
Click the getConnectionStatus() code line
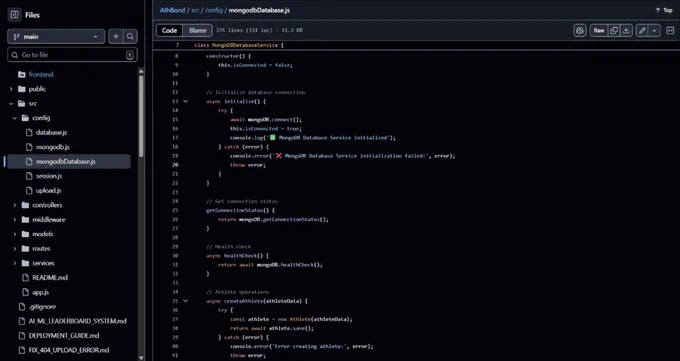click(241, 210)
